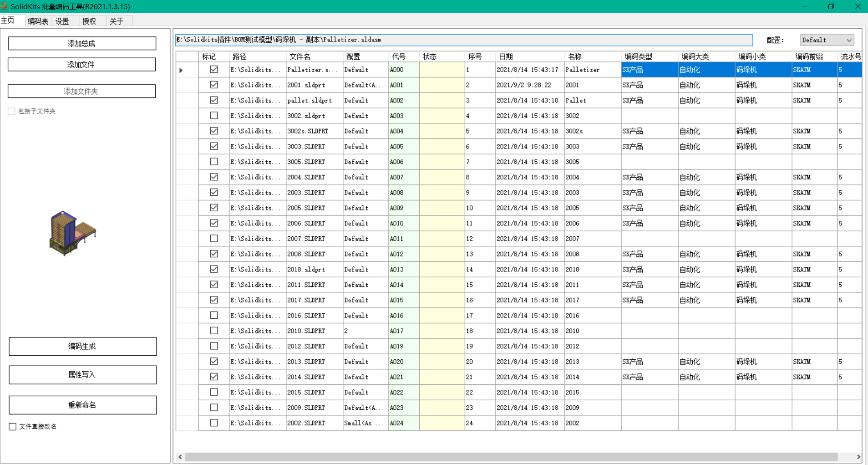Screen dimensions: 868x465
Task: Check the box for 3002.sldprt row
Action: pyautogui.click(x=214, y=116)
